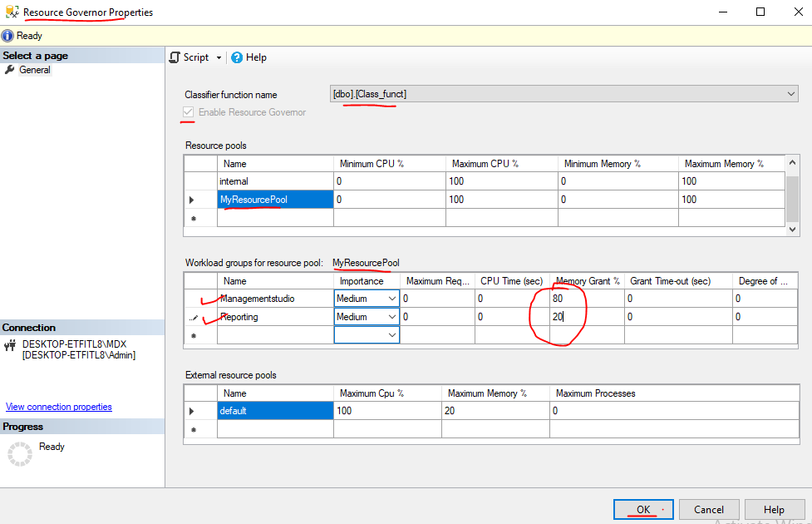This screenshot has height=524, width=812.
Task: Click new row name cell in resource pools
Action: [x=275, y=218]
